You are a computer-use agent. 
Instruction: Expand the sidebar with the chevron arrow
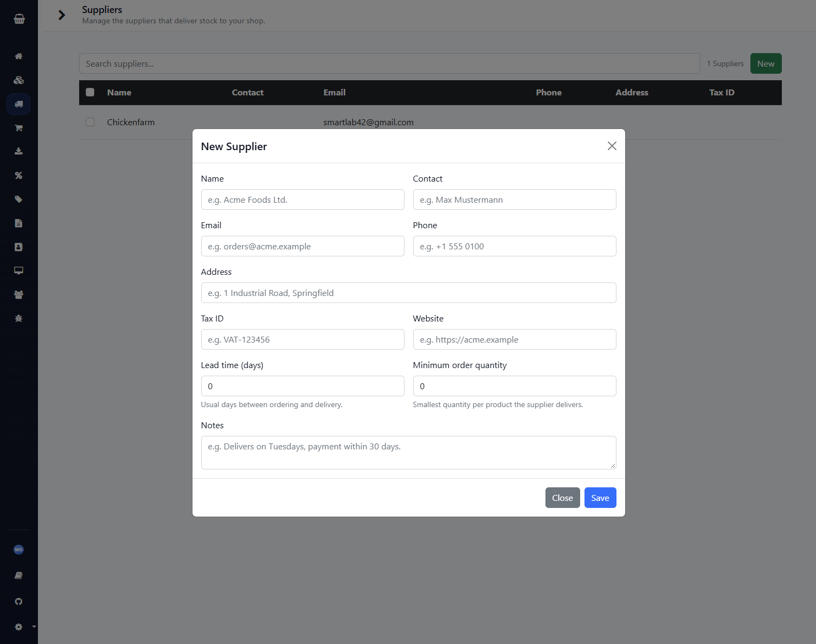(62, 15)
